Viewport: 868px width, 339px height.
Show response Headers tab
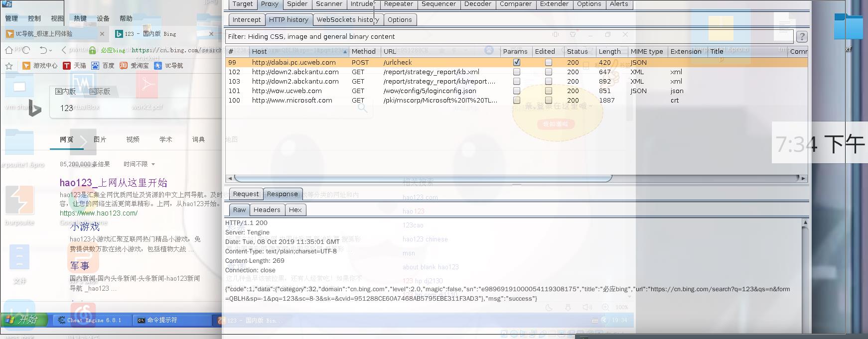tap(267, 210)
